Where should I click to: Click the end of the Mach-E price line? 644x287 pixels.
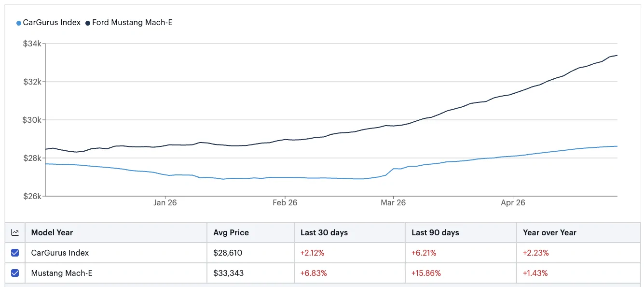(x=617, y=55)
